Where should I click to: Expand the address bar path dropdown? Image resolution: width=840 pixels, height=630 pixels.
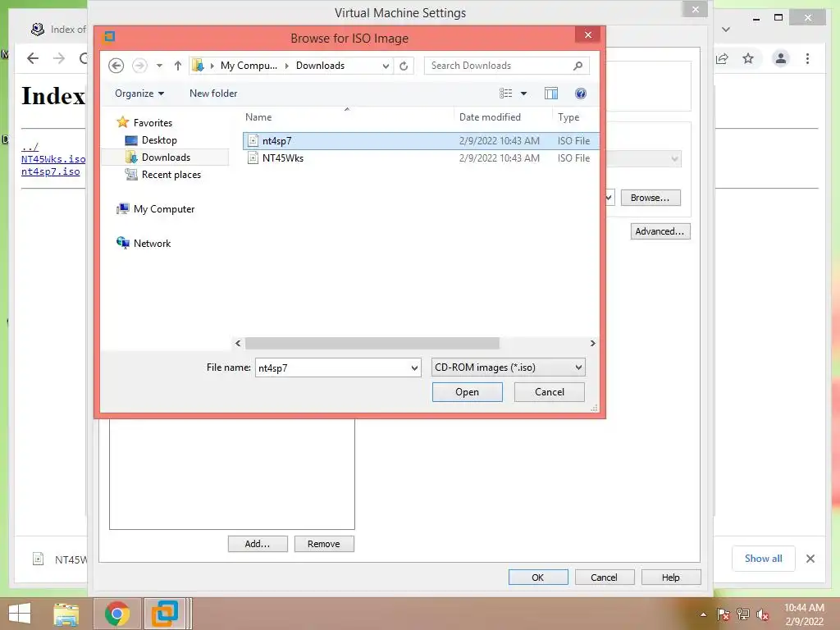(386, 66)
